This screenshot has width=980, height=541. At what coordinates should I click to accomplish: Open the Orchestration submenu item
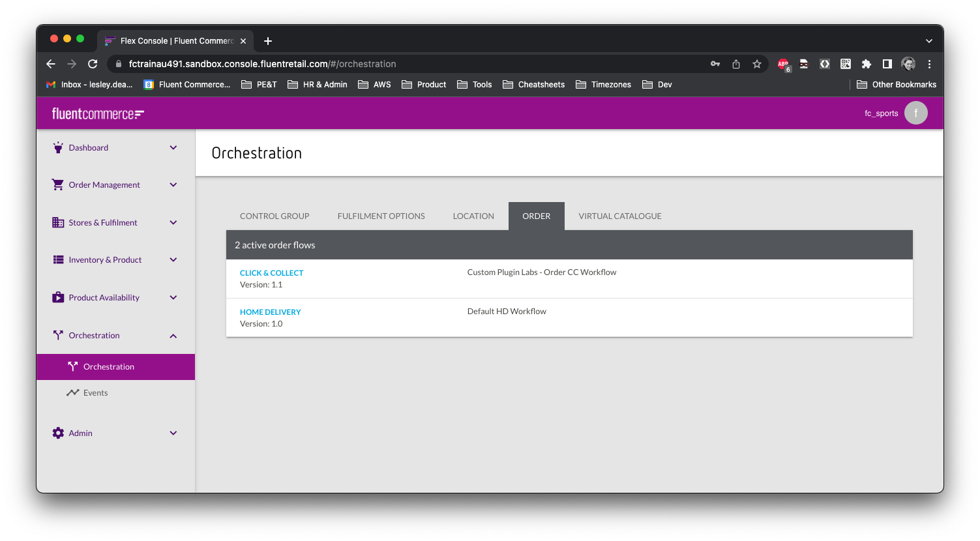(x=116, y=367)
